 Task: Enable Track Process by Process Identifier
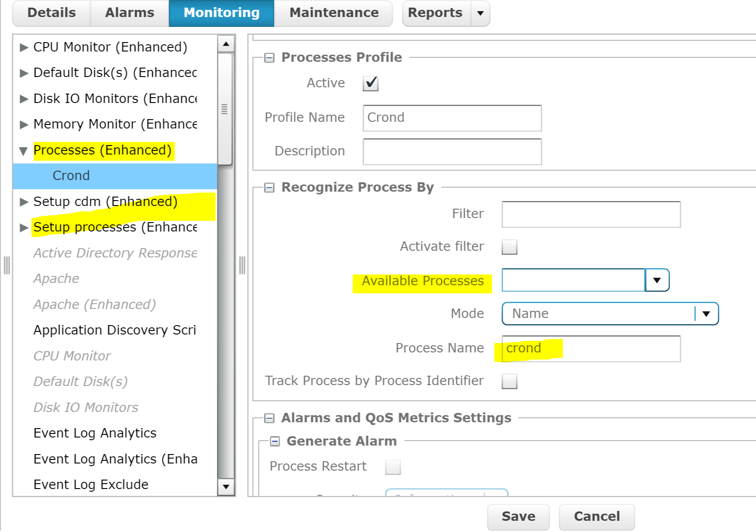pos(510,381)
